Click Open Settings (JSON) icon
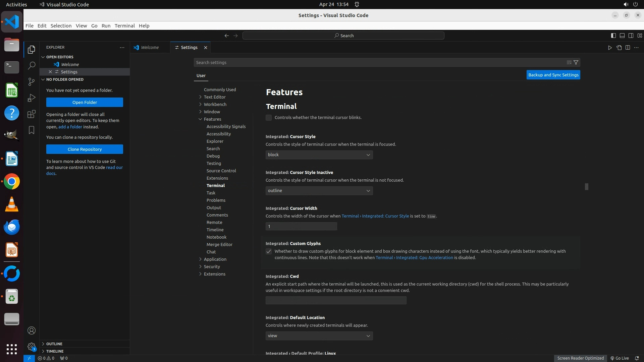This screenshot has width=644, height=362. point(619,48)
